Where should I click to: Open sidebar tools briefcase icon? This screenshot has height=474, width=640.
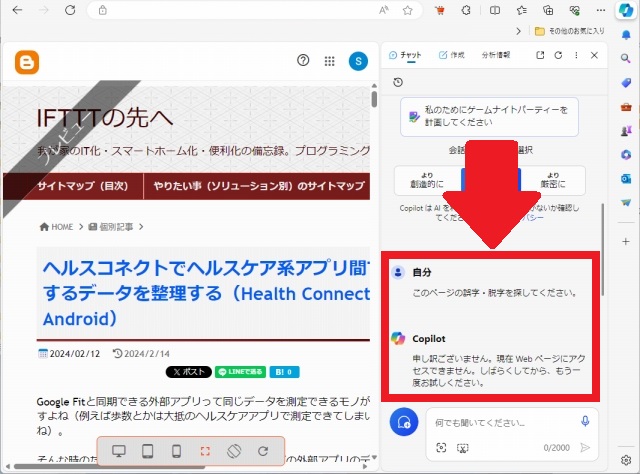coord(626,107)
